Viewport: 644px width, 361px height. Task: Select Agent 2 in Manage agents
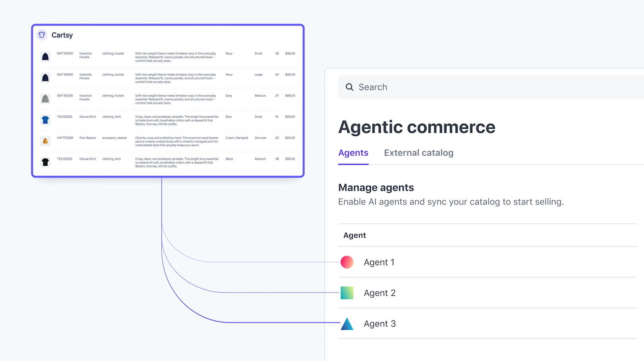(380, 293)
